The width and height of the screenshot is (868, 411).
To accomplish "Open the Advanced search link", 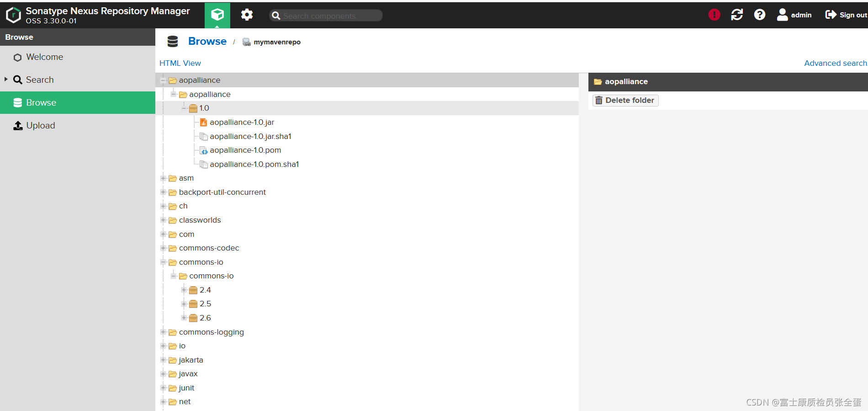I will [836, 63].
